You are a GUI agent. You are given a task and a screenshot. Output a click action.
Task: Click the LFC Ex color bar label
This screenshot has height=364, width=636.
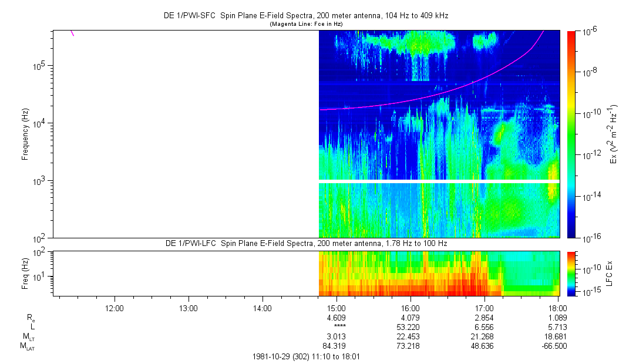click(x=611, y=273)
